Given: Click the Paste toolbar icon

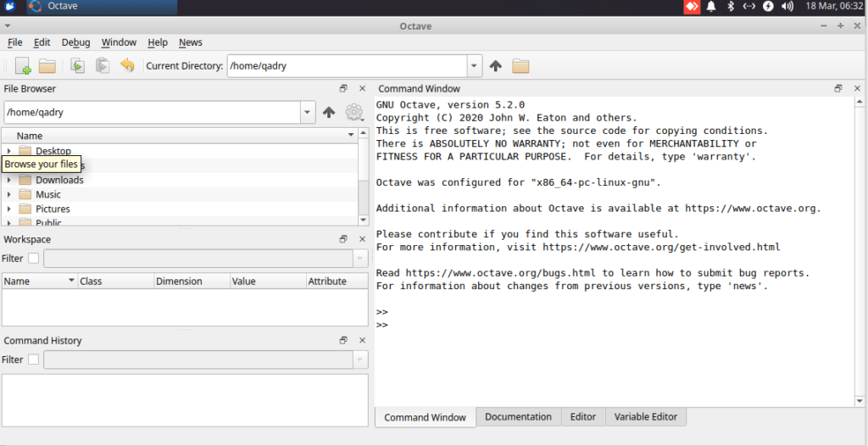Looking at the screenshot, I should pos(103,66).
